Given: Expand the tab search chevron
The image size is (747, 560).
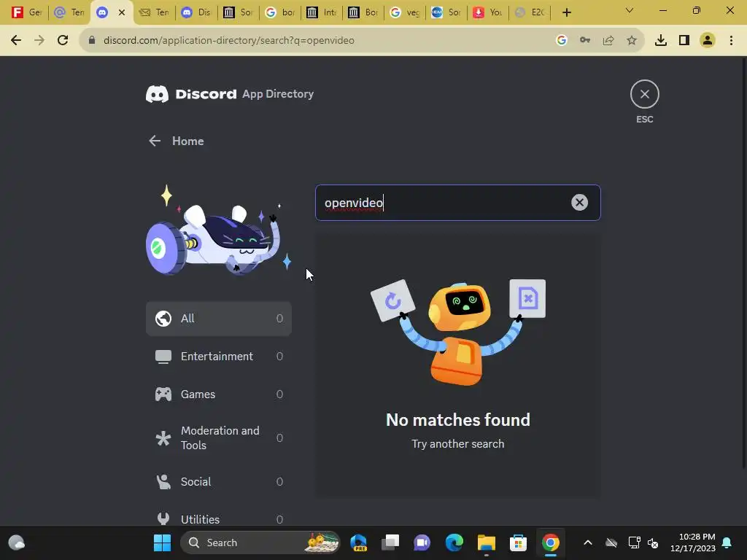Looking at the screenshot, I should [x=630, y=10].
